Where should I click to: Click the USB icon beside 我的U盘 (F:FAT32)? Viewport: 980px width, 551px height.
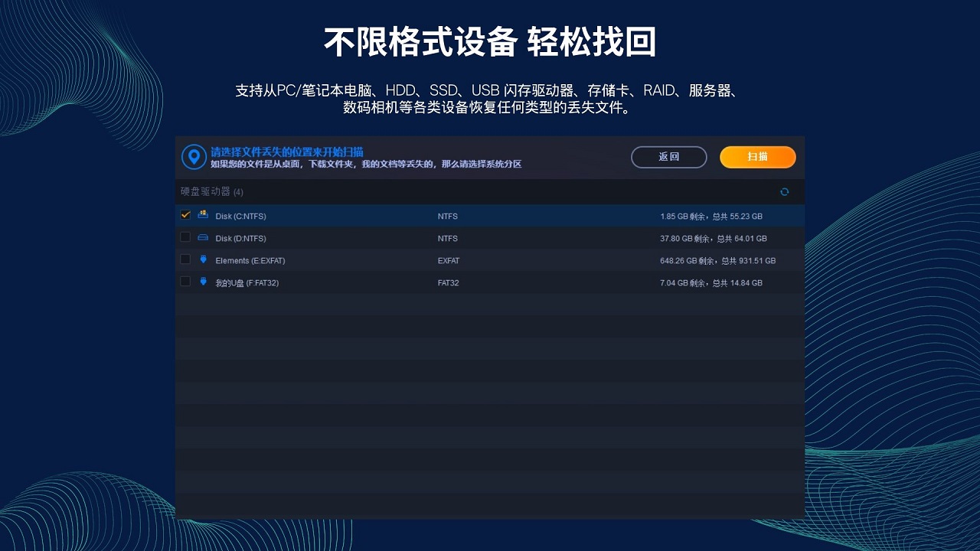[x=202, y=282]
